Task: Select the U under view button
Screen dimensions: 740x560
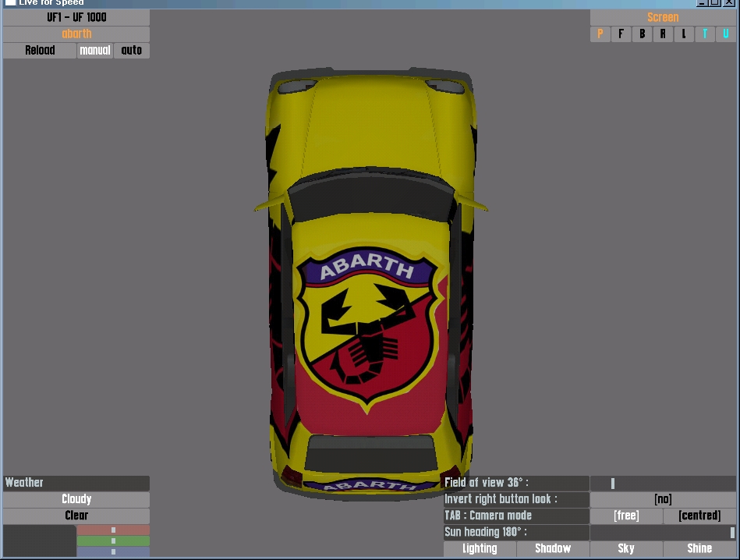Action: pos(726,34)
